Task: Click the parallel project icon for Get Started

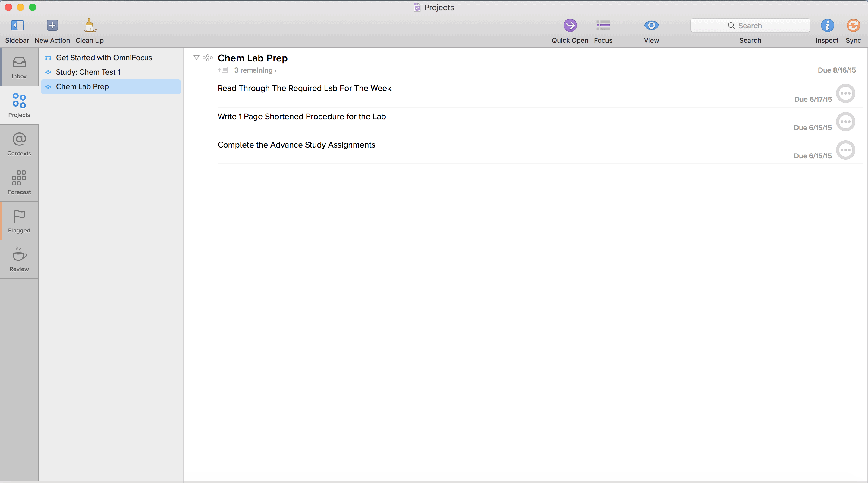Action: point(48,58)
